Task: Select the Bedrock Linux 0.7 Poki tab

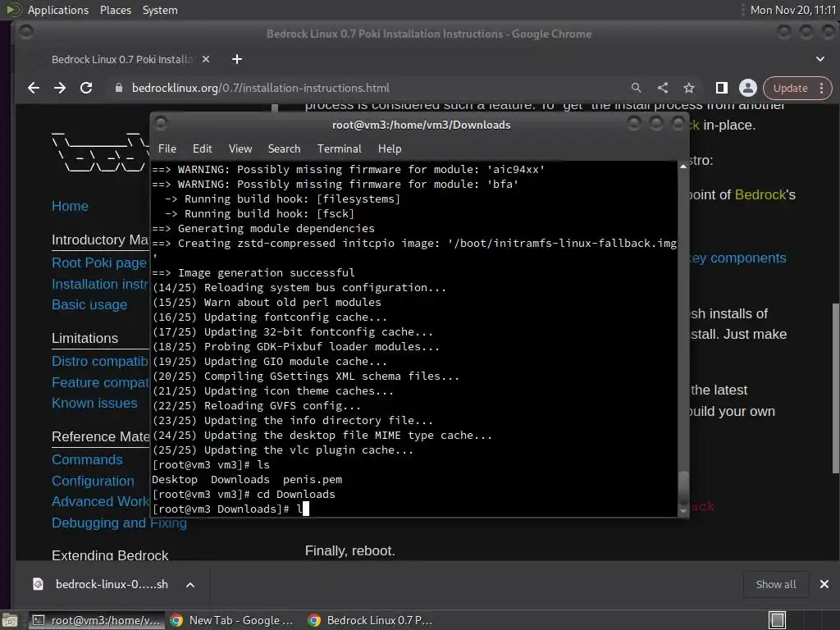Action: point(122,59)
